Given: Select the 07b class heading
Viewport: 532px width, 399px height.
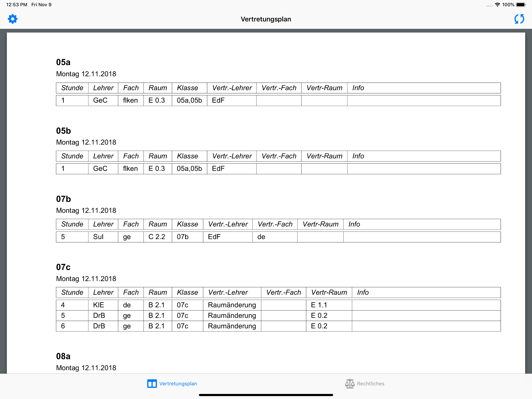Looking at the screenshot, I should pos(63,199).
